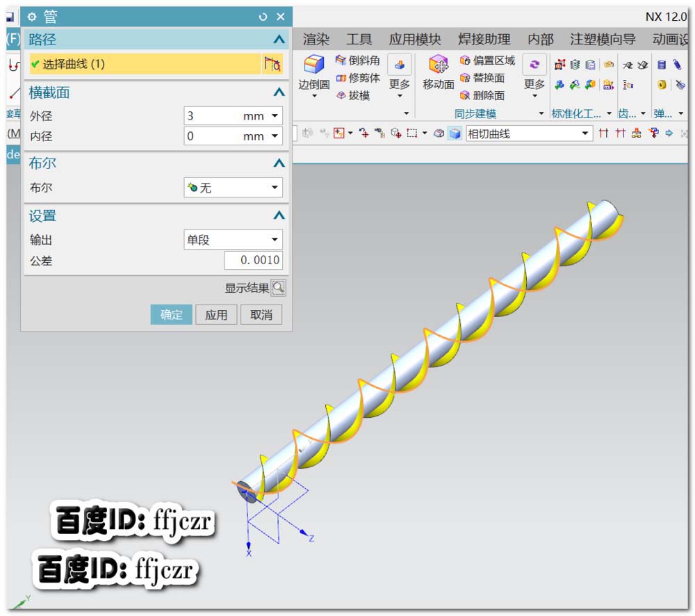Select the Trim Body (修剪体) tool
This screenshot has width=695, height=616.
(358, 78)
